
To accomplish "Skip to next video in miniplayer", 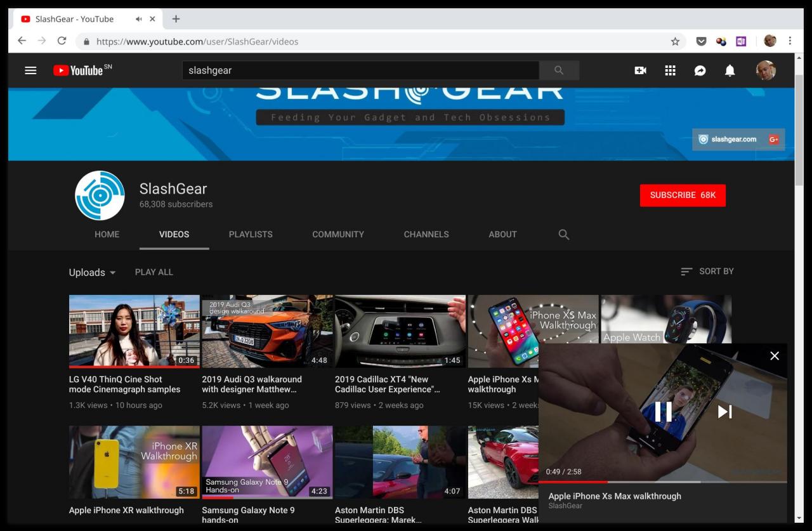I will tap(724, 412).
